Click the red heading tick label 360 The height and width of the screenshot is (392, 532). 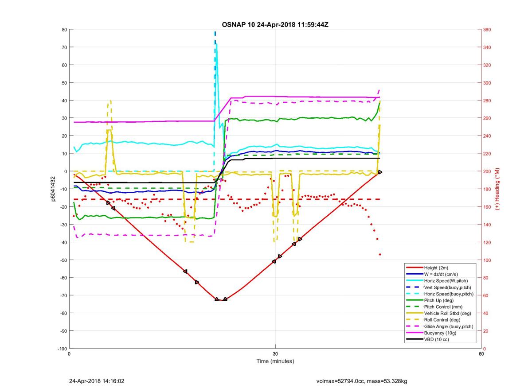coord(488,30)
